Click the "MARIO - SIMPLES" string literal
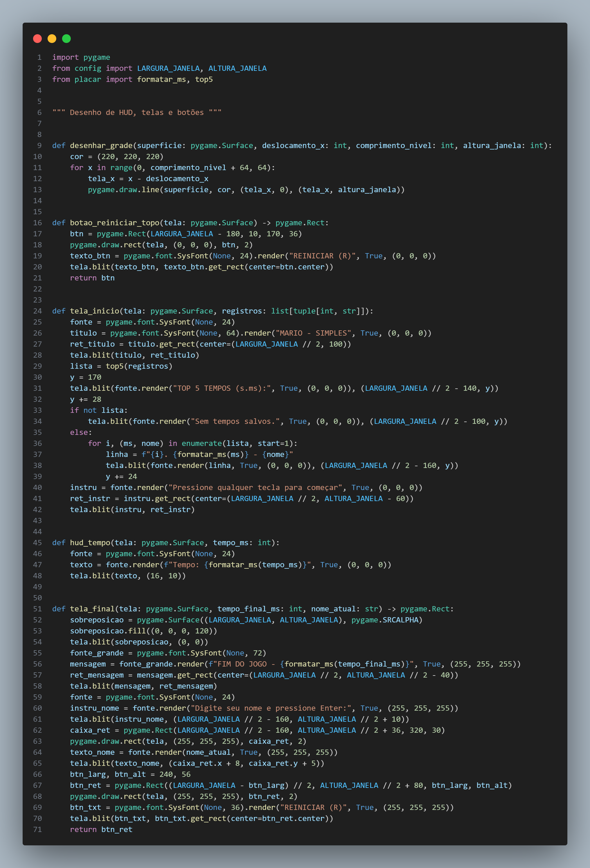The image size is (590, 868). pos(314,333)
